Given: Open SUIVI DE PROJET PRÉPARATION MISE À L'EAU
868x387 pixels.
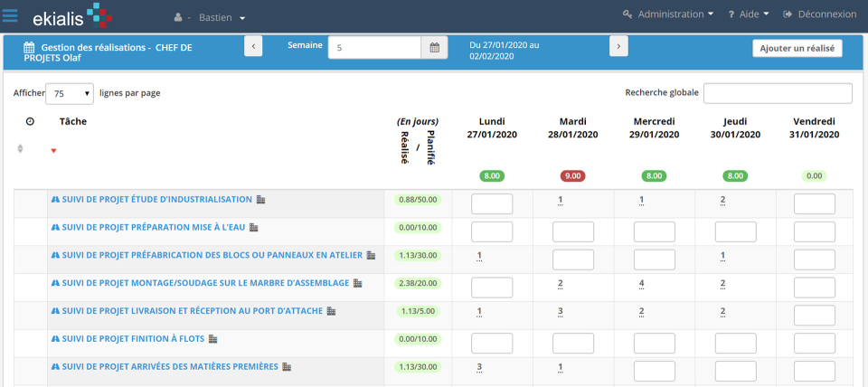Looking at the screenshot, I should point(154,227).
